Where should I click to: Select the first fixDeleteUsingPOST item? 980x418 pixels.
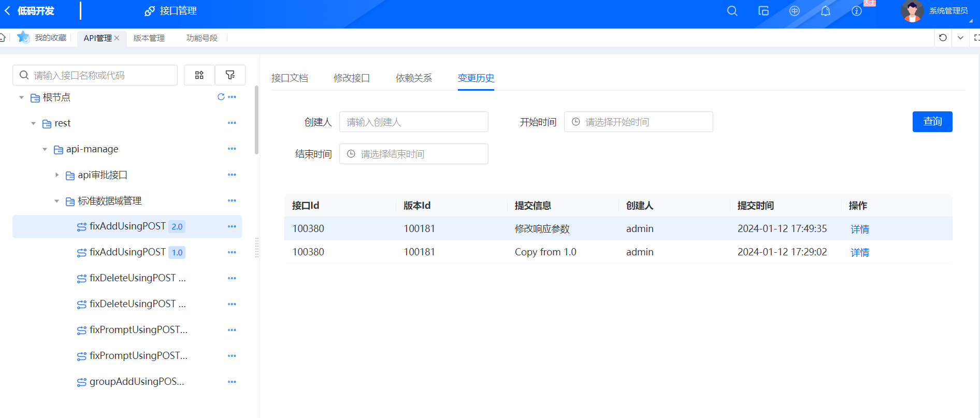pos(127,278)
